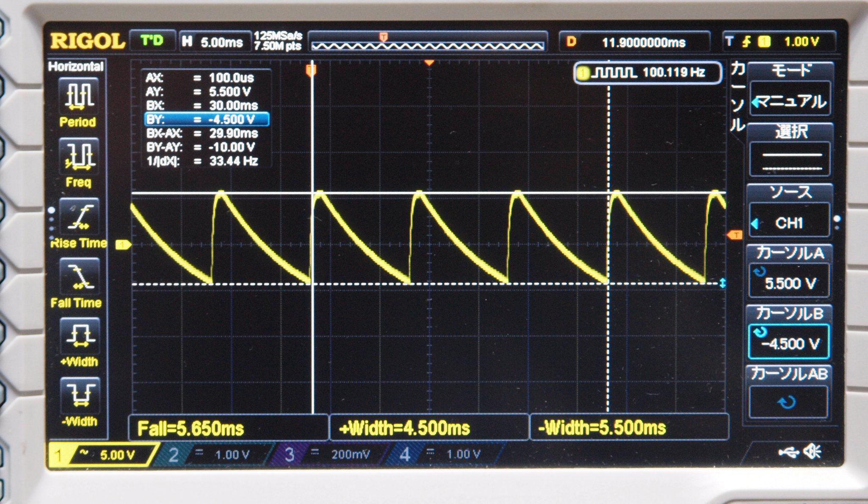Click the orange trigger level marker at right
Screen dimensions: 868x504
click(x=735, y=235)
